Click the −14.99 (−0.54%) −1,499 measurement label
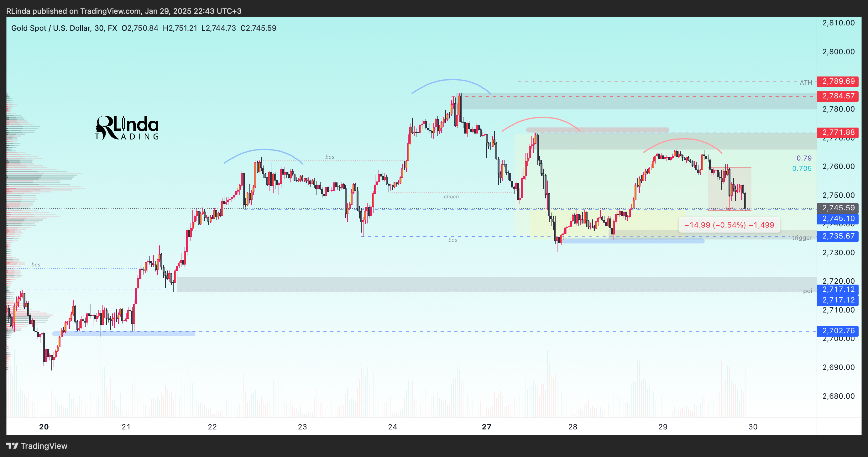This screenshot has width=868, height=457. (x=729, y=225)
